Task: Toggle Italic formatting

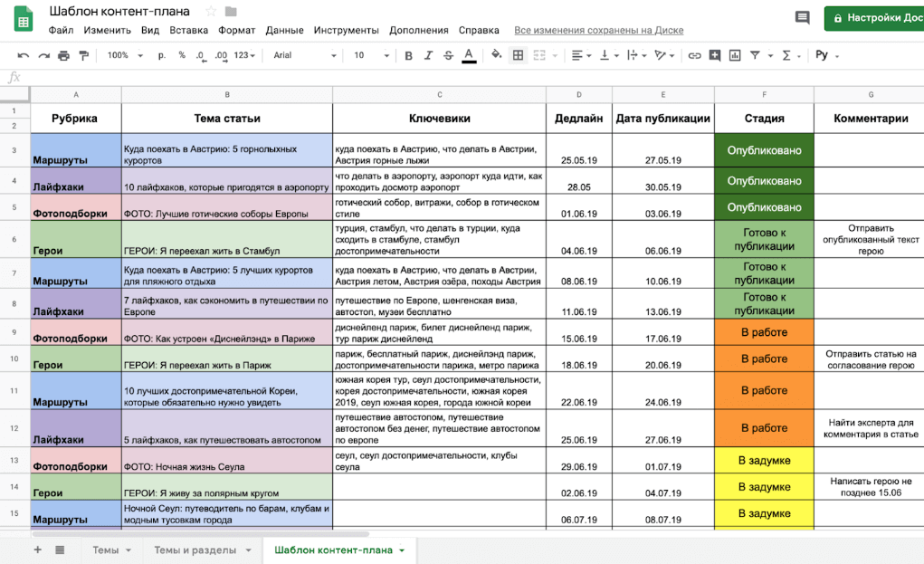Action: point(428,55)
